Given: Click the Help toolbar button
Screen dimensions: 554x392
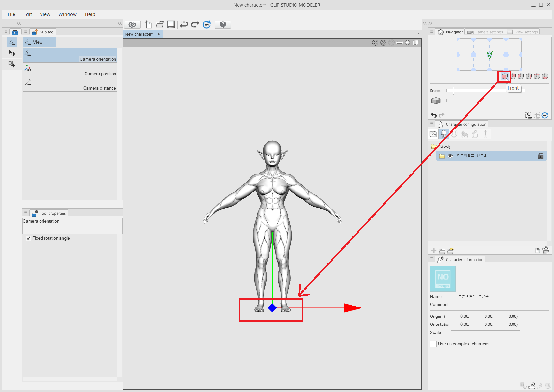Looking at the screenshot, I should tap(223, 24).
